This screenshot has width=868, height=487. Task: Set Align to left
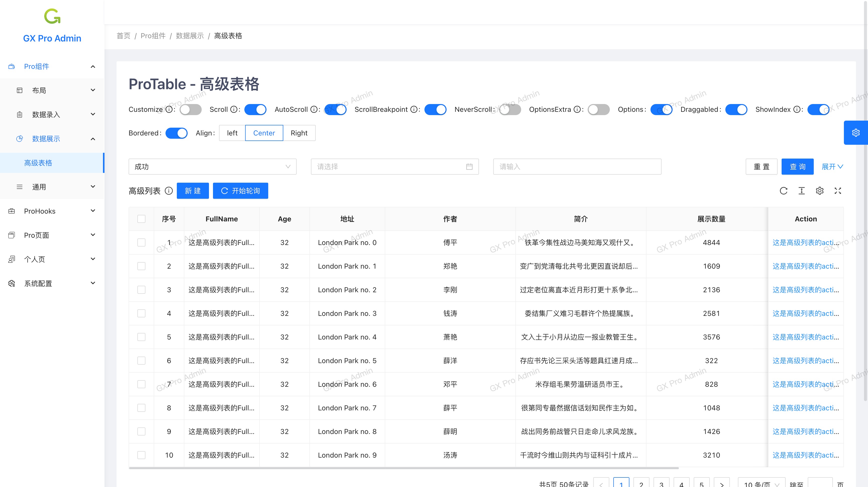tap(232, 133)
